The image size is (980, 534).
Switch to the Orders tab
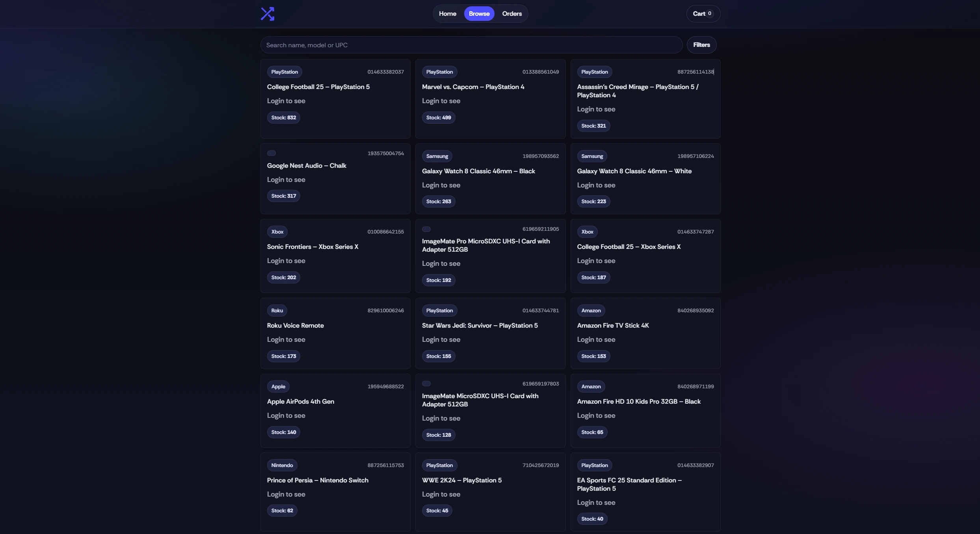coord(511,14)
